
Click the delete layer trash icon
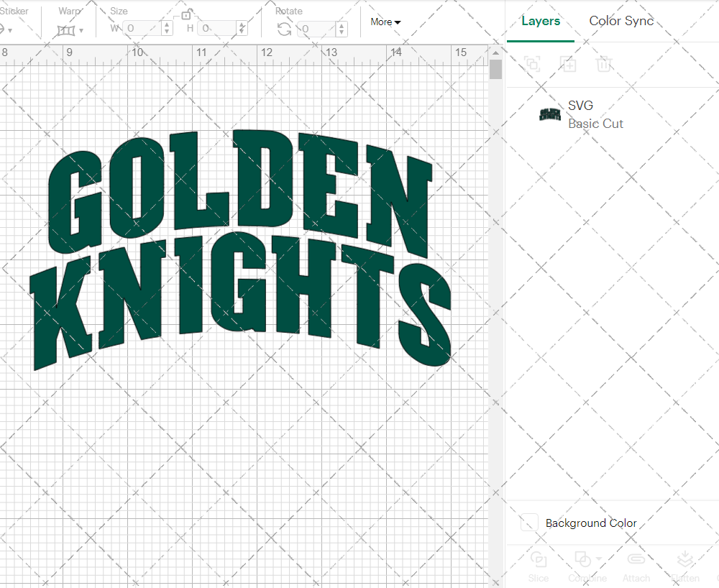click(605, 65)
